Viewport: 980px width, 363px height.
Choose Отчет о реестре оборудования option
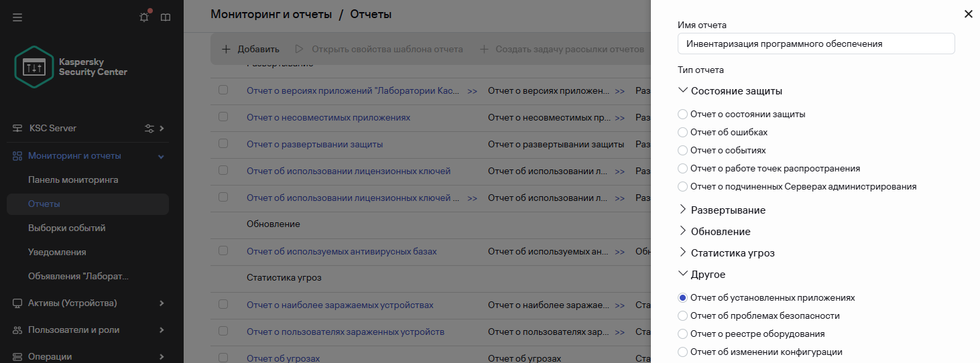pos(682,334)
